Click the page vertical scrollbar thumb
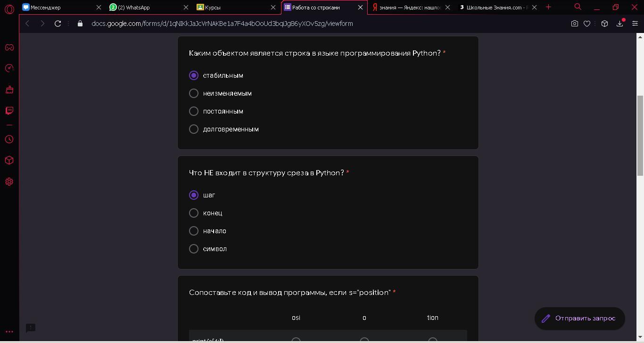644x343 pixels. pyautogui.click(x=640, y=136)
